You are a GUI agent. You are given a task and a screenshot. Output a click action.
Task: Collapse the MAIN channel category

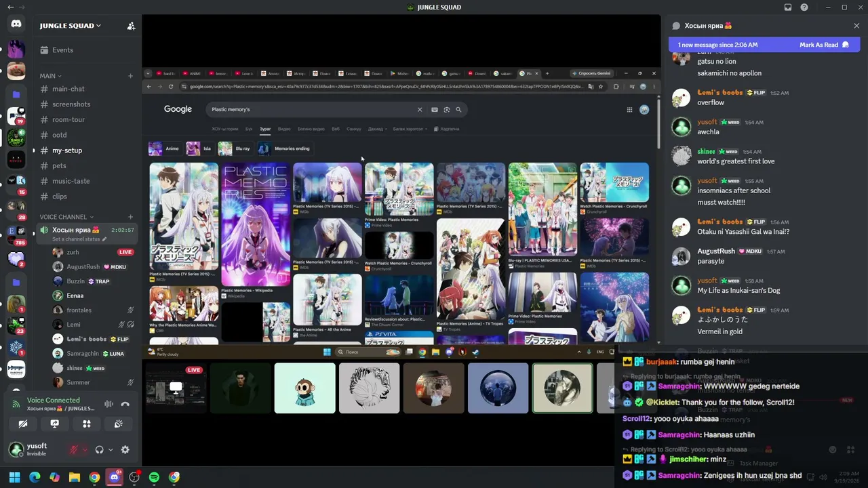50,76
